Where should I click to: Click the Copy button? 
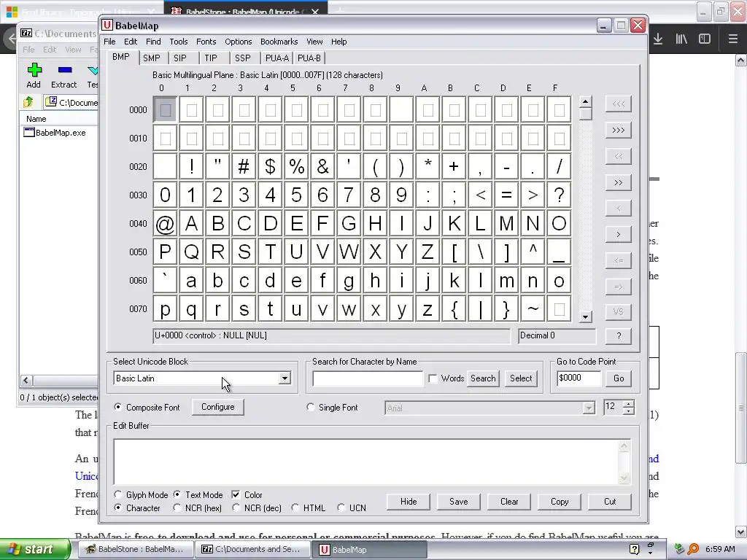click(x=560, y=502)
